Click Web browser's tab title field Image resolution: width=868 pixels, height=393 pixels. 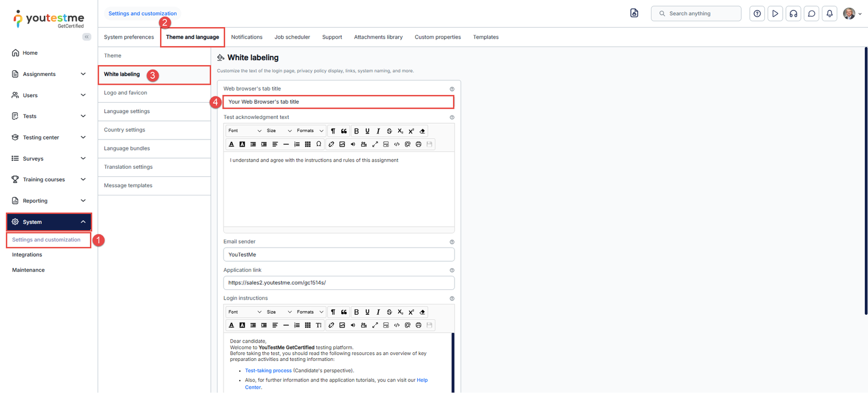point(339,102)
